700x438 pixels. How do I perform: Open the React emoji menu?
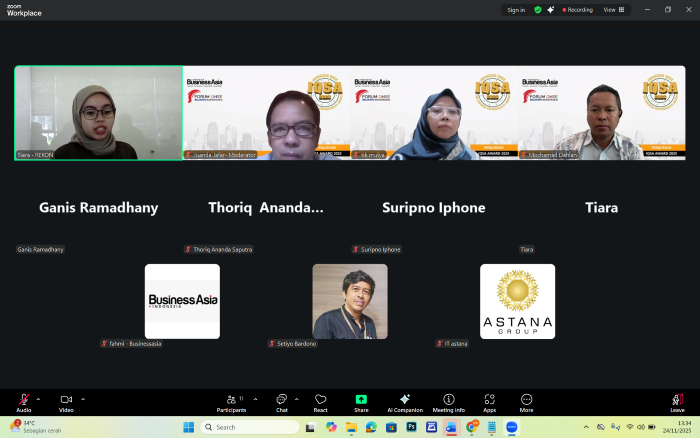320,400
